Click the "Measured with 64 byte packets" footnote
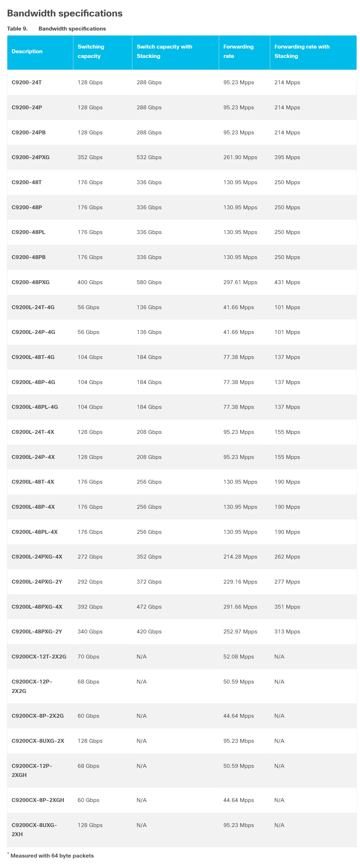The image size is (360, 868). [x=52, y=855]
